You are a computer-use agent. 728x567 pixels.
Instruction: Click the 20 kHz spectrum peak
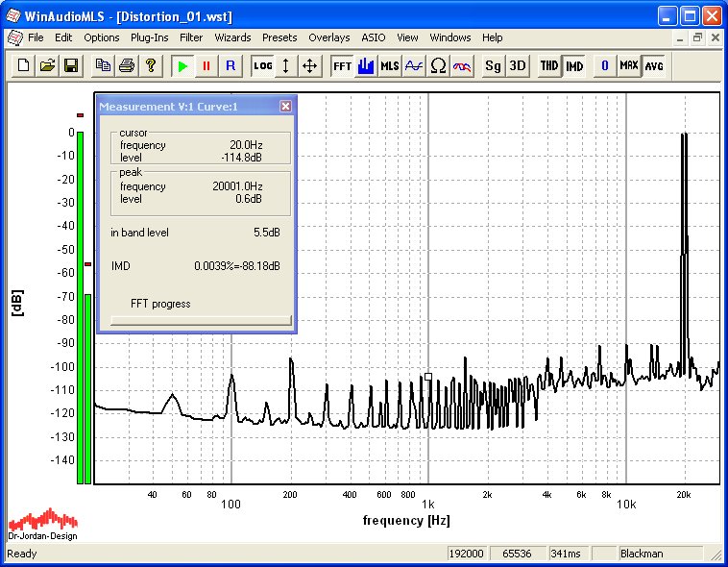(684, 134)
